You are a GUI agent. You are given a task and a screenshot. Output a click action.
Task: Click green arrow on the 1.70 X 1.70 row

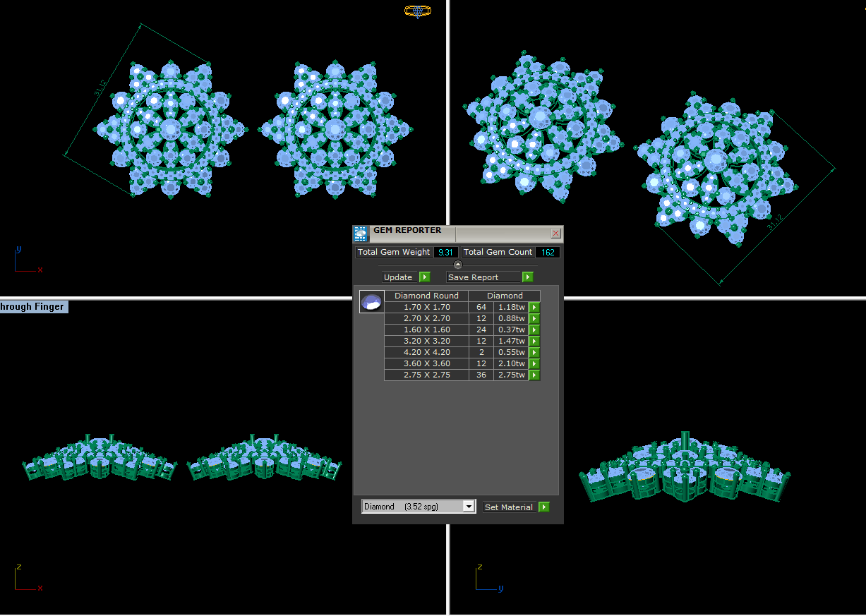tap(534, 307)
